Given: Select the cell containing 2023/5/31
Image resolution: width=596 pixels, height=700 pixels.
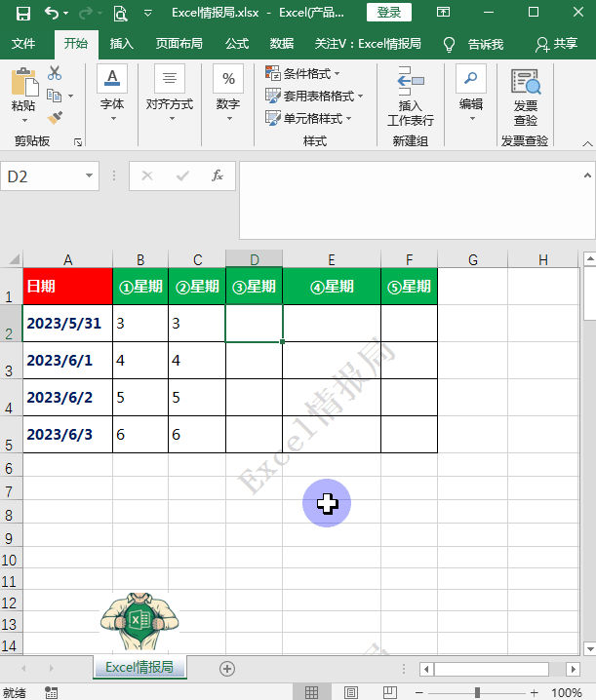Looking at the screenshot, I should [x=68, y=324].
